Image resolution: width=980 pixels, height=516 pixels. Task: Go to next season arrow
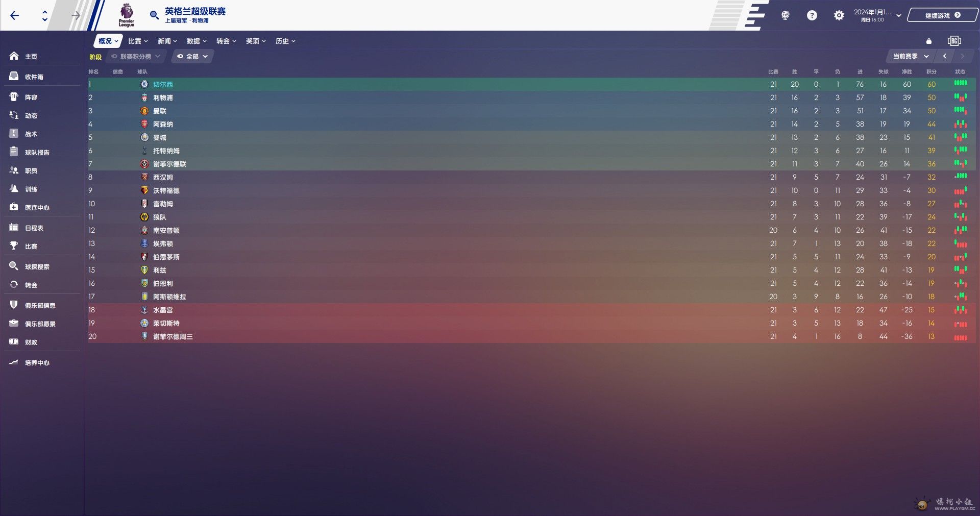[x=963, y=56]
